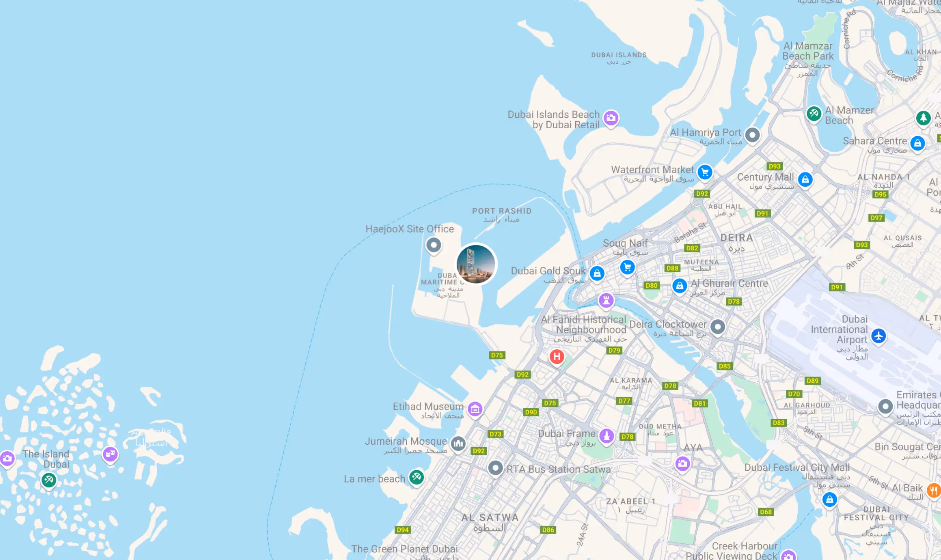Click the building photo thumbnail at Port Rashid
Image resolution: width=941 pixels, height=560 pixels.
(476, 264)
